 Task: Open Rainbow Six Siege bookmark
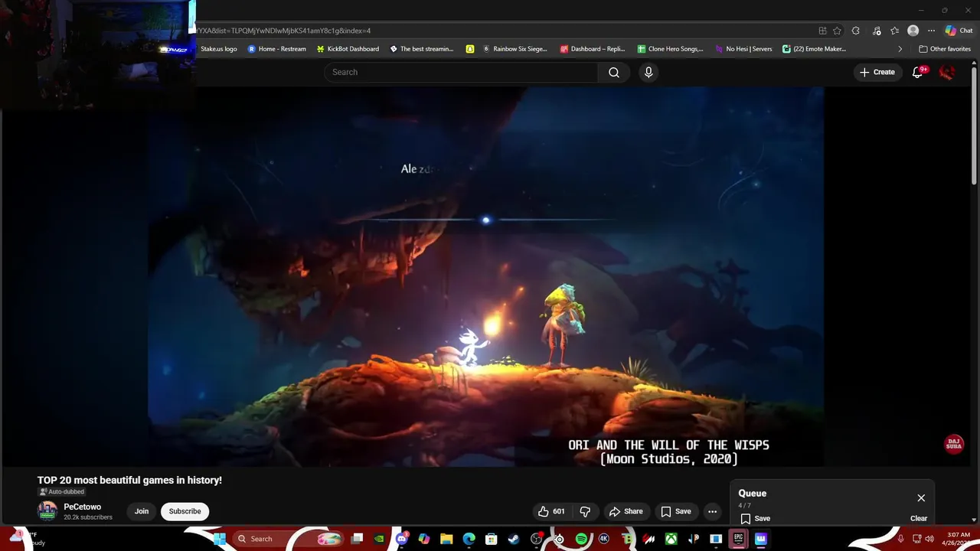click(x=514, y=49)
